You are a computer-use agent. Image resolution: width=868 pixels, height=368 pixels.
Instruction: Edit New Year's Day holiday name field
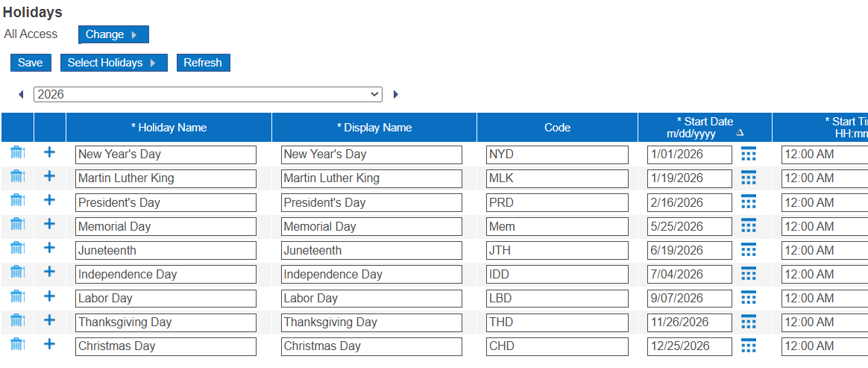pyautogui.click(x=166, y=155)
